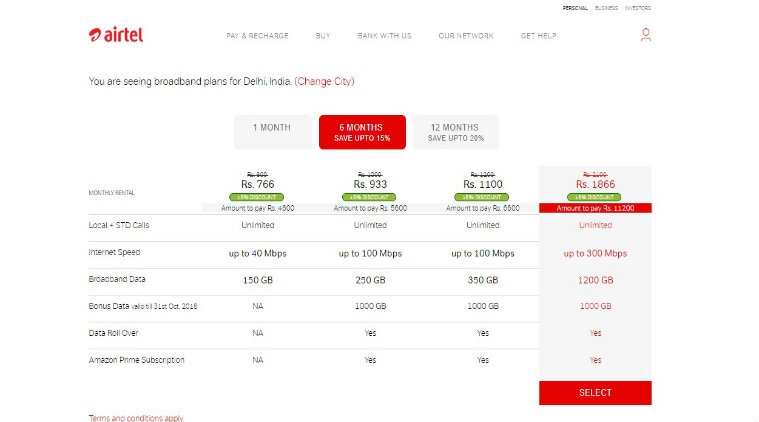The image size is (759, 422).
Task: Click the discount badge under Rs. 1866
Action: [x=594, y=197]
